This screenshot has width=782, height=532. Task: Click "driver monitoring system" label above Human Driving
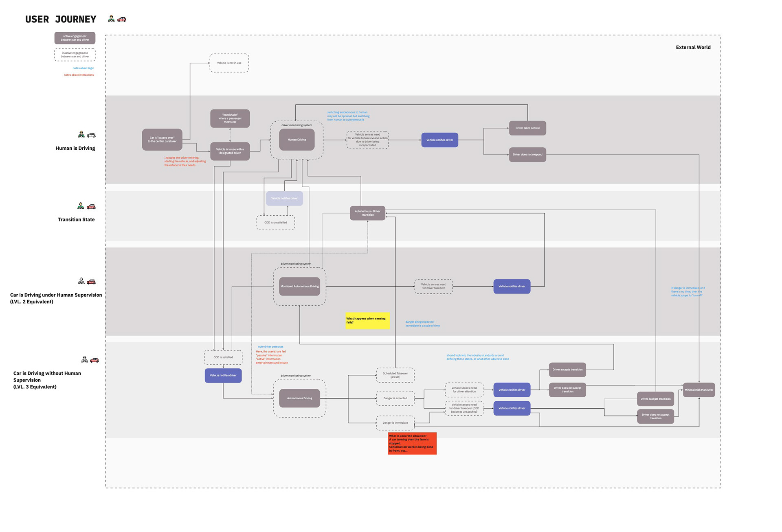tap(297, 125)
